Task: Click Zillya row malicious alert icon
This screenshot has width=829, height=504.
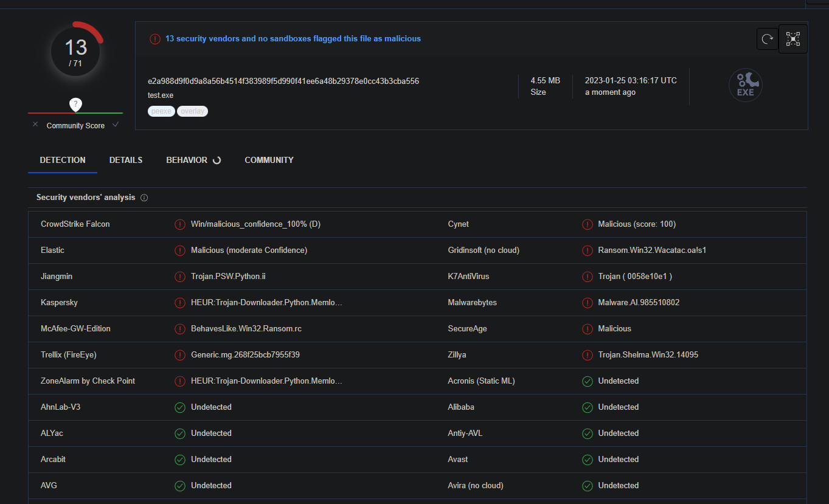Action: 588,355
